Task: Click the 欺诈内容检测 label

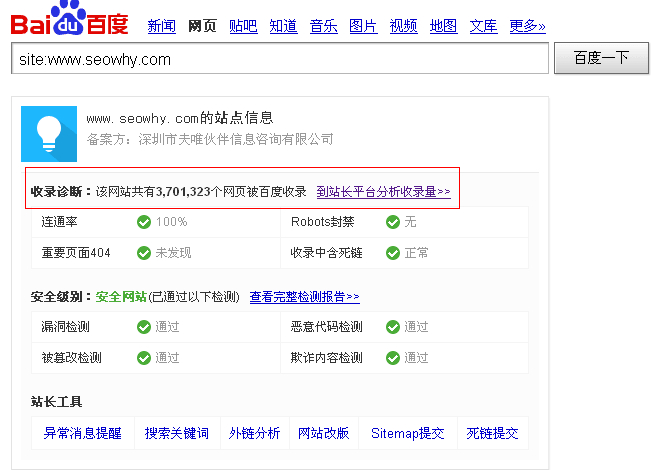Action: coord(326,358)
